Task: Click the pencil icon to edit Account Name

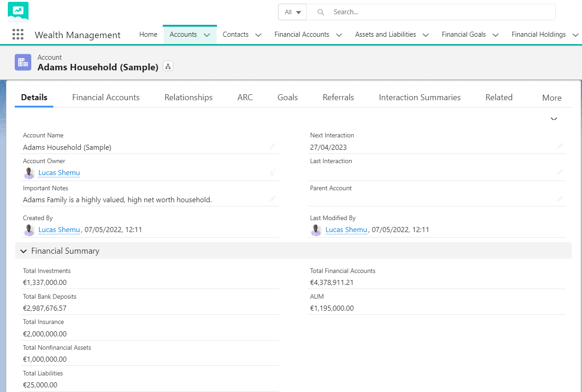Action: [273, 147]
